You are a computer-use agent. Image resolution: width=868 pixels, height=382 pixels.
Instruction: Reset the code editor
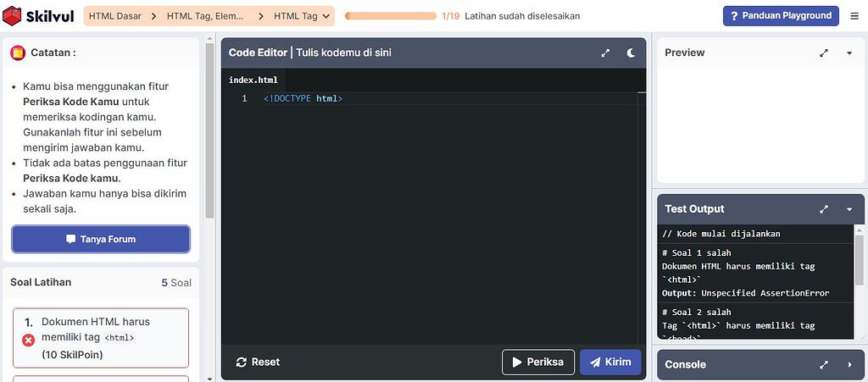tap(258, 363)
